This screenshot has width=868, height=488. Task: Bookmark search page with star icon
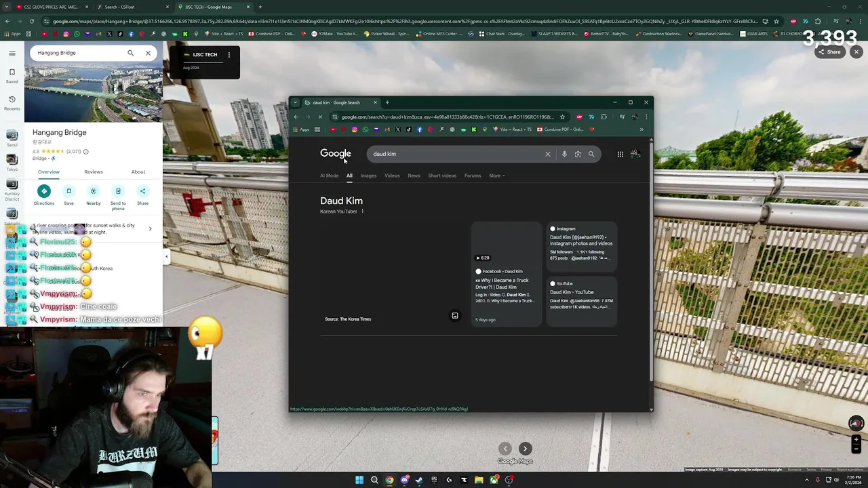pos(562,117)
